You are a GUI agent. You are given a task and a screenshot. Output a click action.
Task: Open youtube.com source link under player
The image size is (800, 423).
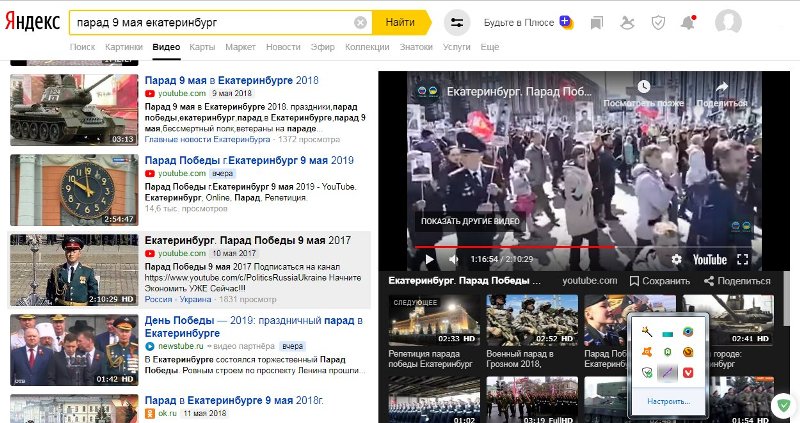click(x=590, y=281)
